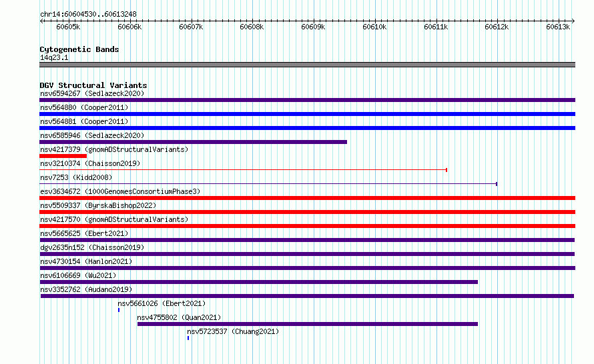Screen dimensions: 594x364
Task: Select the nsv6106669 purple variant bar
Action: pos(259,282)
